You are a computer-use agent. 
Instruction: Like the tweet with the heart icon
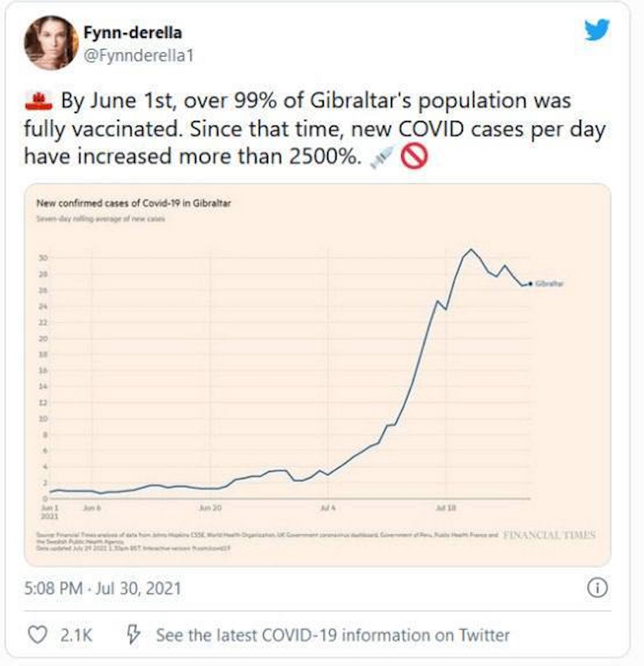[x=37, y=635]
